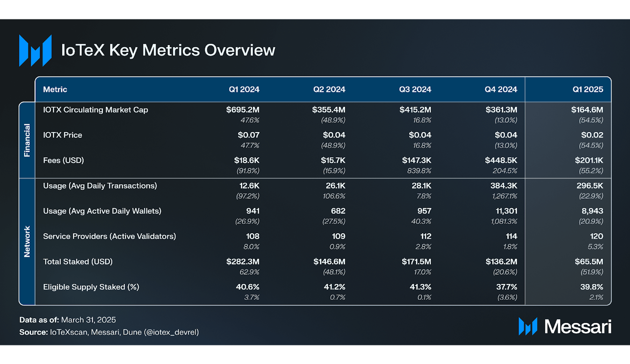Click the '8,943' active wallets value
The height and width of the screenshot is (364, 630).
point(592,211)
